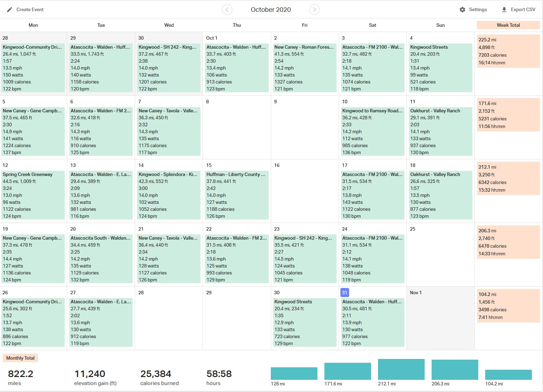Select empty day cell October 16
Screen dimensions: 543x392
click(305, 191)
